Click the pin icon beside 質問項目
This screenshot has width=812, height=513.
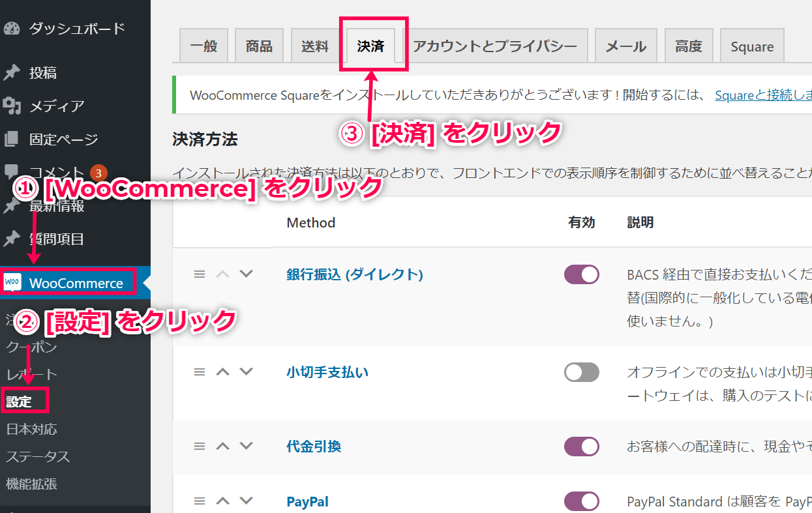[x=12, y=239]
